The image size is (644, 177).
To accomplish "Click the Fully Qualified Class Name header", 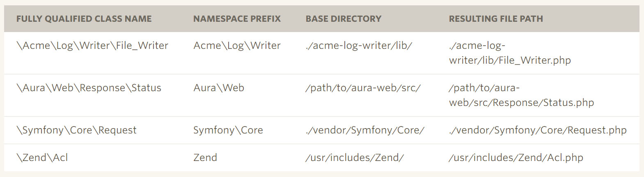I will point(84,19).
